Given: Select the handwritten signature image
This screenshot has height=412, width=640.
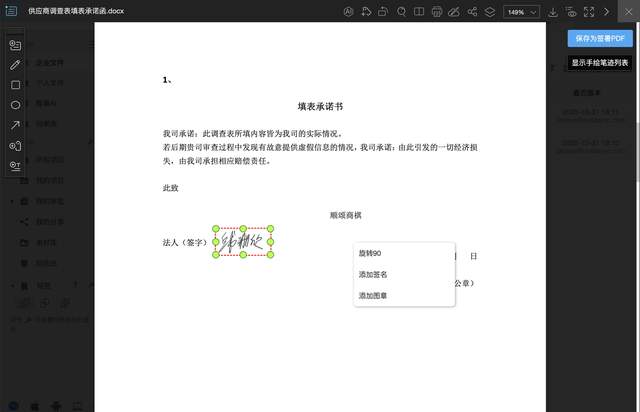Looking at the screenshot, I should click(x=243, y=242).
